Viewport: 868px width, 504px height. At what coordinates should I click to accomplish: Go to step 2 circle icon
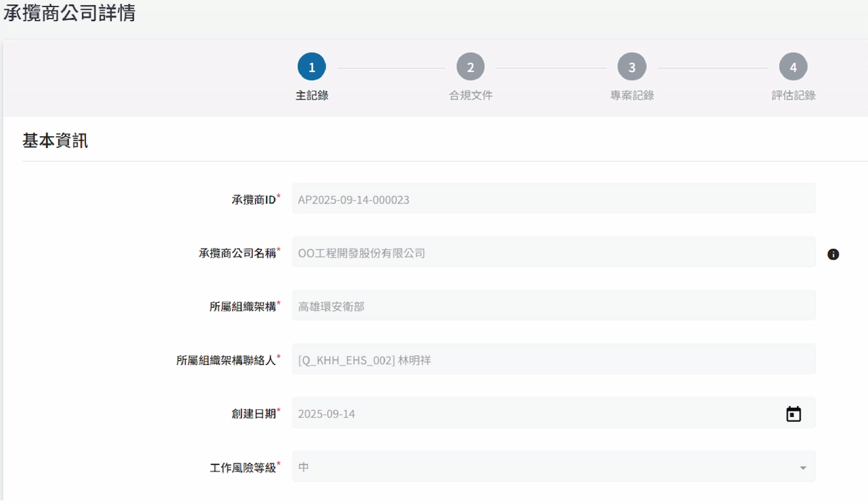pyautogui.click(x=470, y=67)
